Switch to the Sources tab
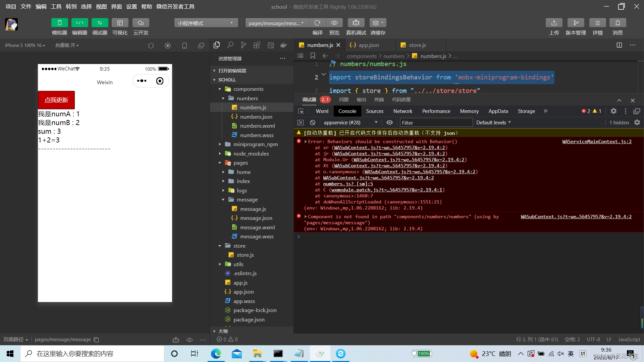The image size is (644, 362). pyautogui.click(x=375, y=111)
